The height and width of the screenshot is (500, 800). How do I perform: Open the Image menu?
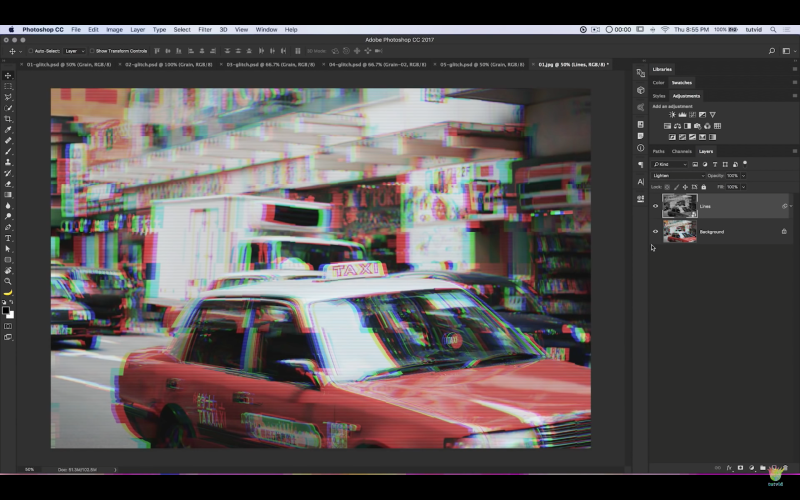pyautogui.click(x=114, y=30)
